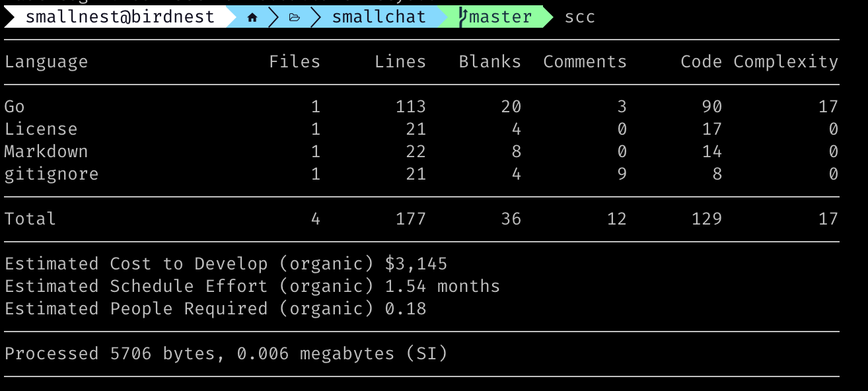Click the scc command text
Image resolution: width=868 pixels, height=391 pixels.
coord(580,17)
